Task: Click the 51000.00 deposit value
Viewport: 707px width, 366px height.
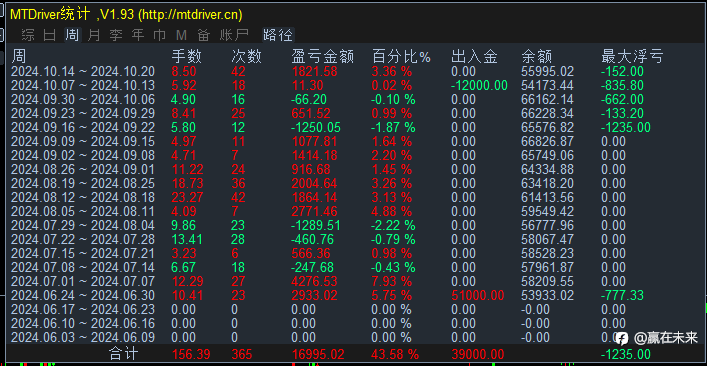Action: pos(477,296)
